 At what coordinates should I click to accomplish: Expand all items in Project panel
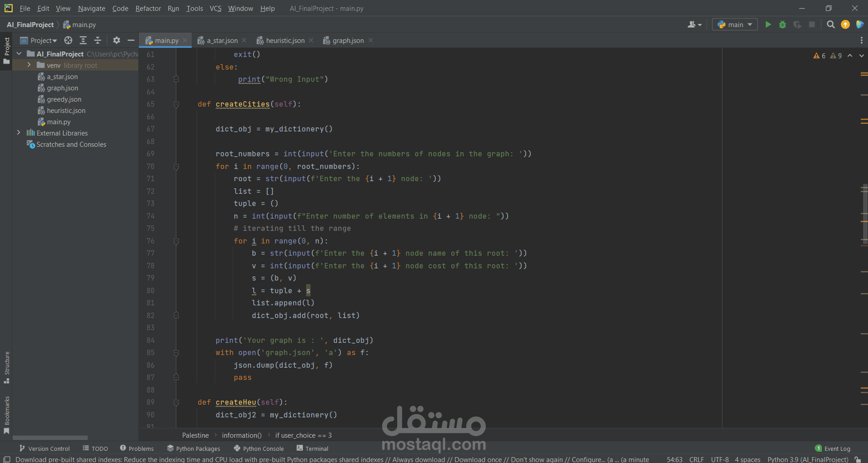coord(83,40)
